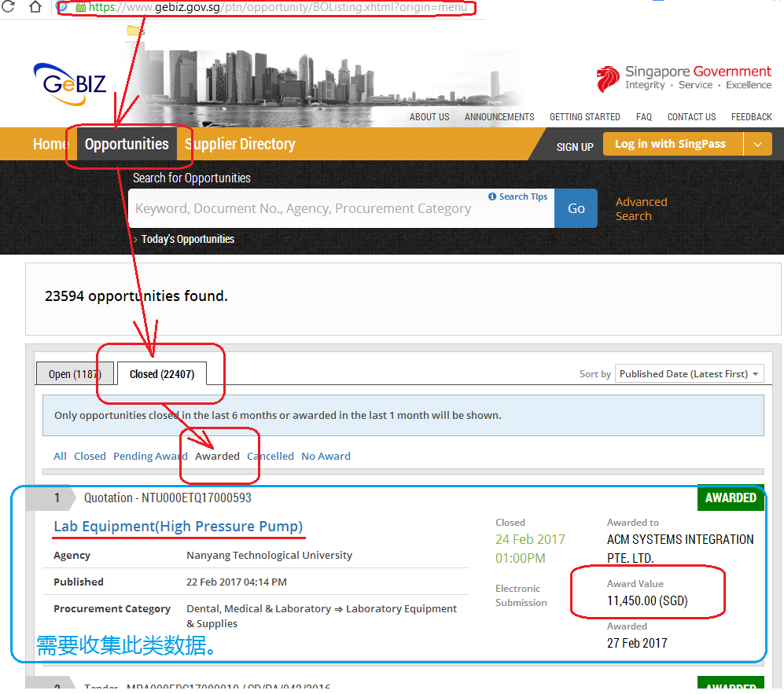Click the browser URL address bar
784x694 pixels.
(x=275, y=7)
